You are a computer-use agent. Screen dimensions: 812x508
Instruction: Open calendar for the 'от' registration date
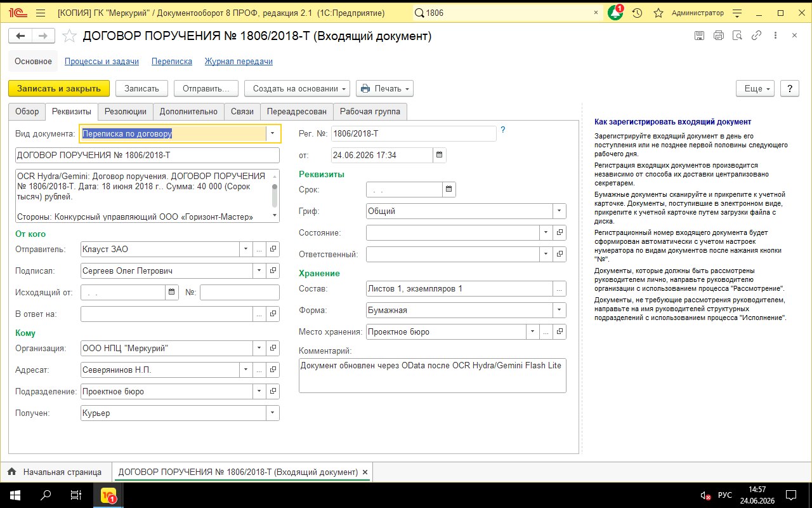click(440, 155)
